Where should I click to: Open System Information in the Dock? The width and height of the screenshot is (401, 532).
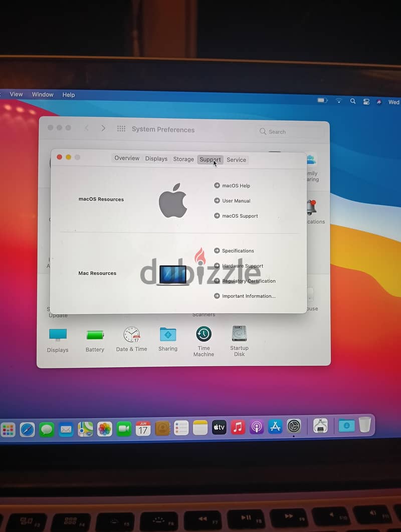pos(320,425)
